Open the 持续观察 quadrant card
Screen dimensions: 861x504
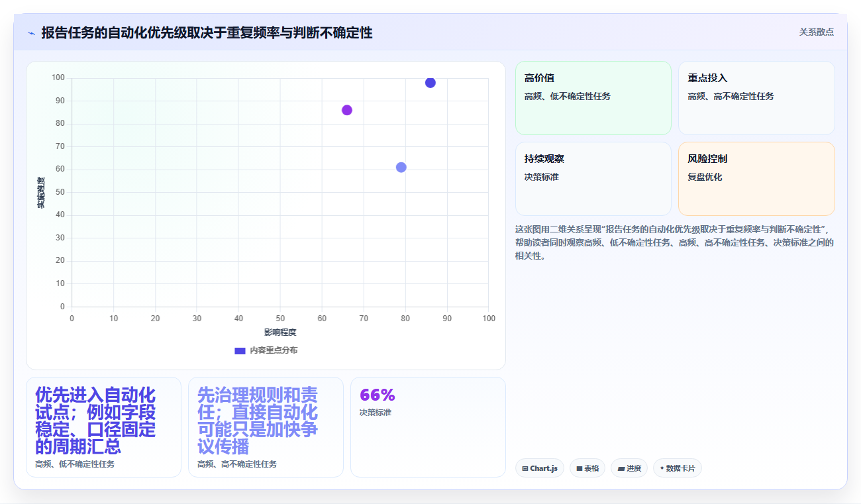(x=593, y=179)
